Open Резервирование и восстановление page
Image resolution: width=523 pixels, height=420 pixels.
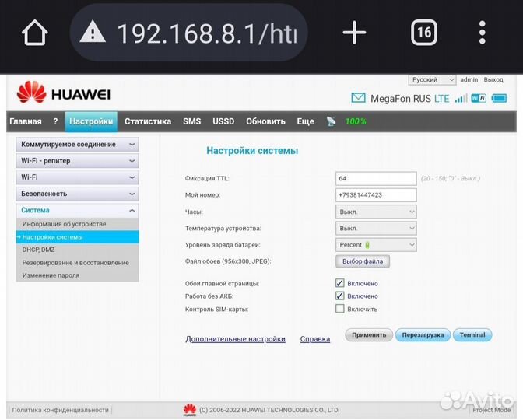[x=75, y=263]
